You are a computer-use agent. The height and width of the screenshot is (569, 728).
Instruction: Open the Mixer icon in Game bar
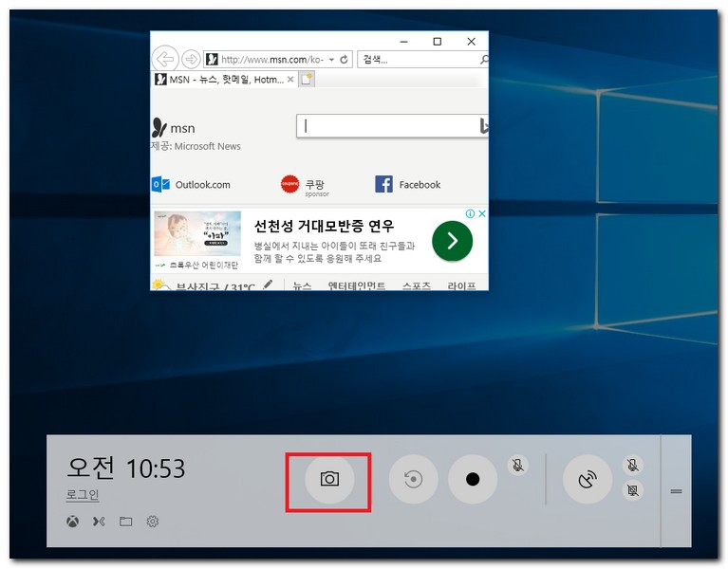(x=99, y=522)
